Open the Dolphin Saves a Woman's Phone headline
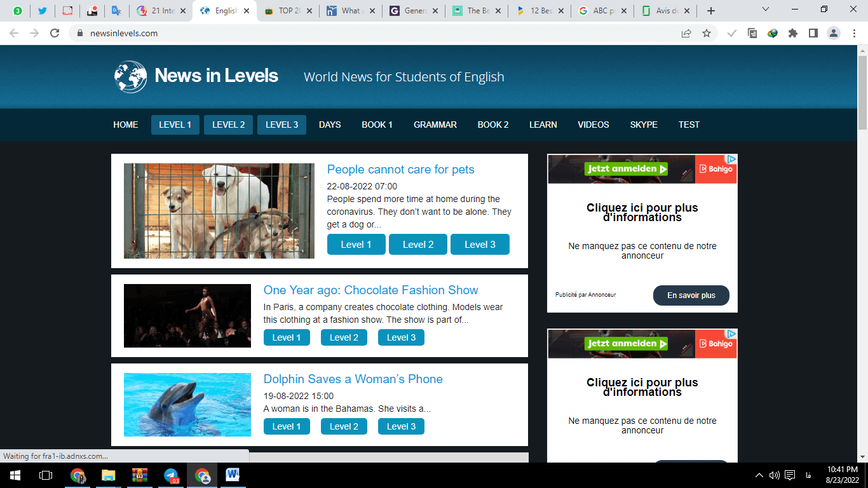 pos(353,379)
